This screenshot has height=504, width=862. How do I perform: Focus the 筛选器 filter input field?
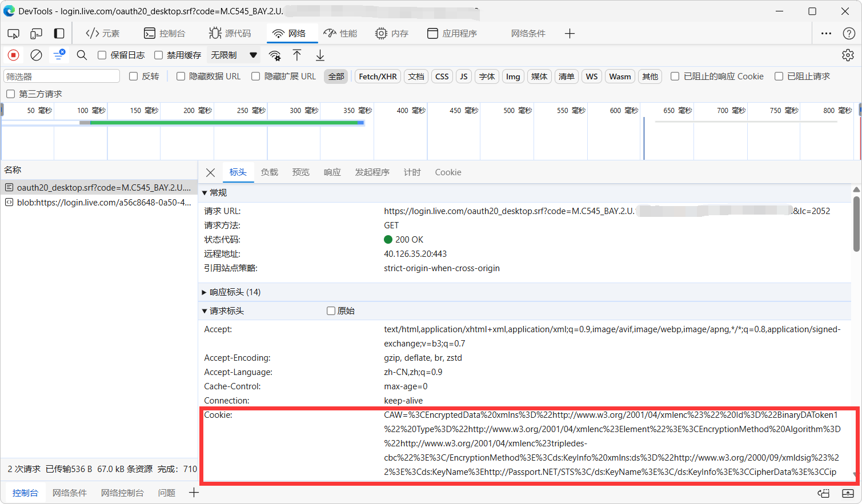point(62,76)
